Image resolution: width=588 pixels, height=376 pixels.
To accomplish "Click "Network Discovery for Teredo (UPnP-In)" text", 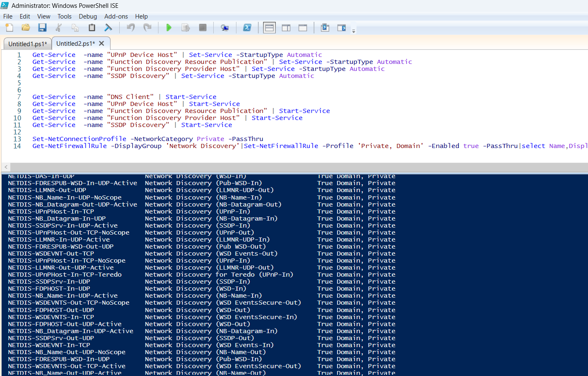I will point(219,275).
